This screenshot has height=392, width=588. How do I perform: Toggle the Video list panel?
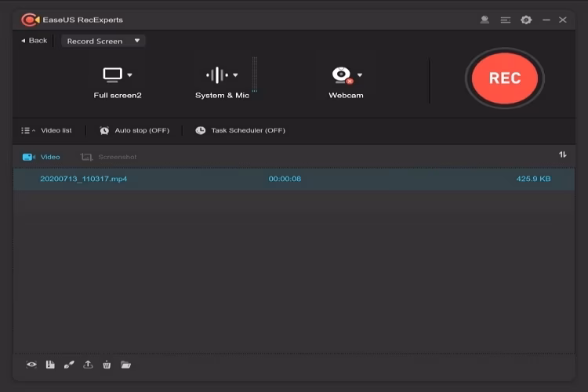point(46,131)
